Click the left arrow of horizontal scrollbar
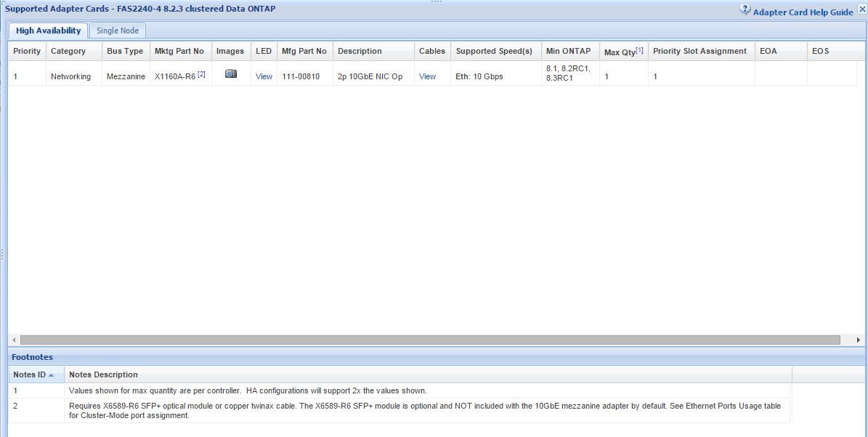 (x=14, y=340)
